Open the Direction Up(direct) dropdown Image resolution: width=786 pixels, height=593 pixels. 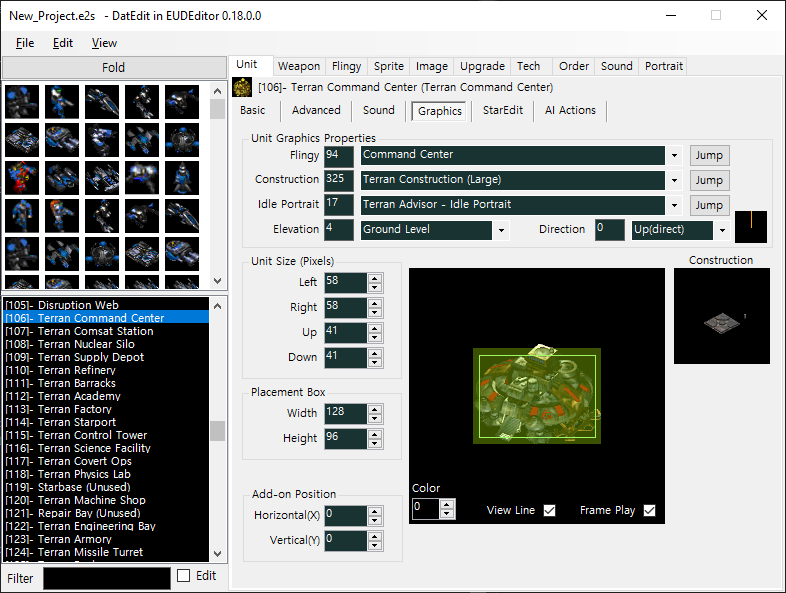tap(722, 231)
